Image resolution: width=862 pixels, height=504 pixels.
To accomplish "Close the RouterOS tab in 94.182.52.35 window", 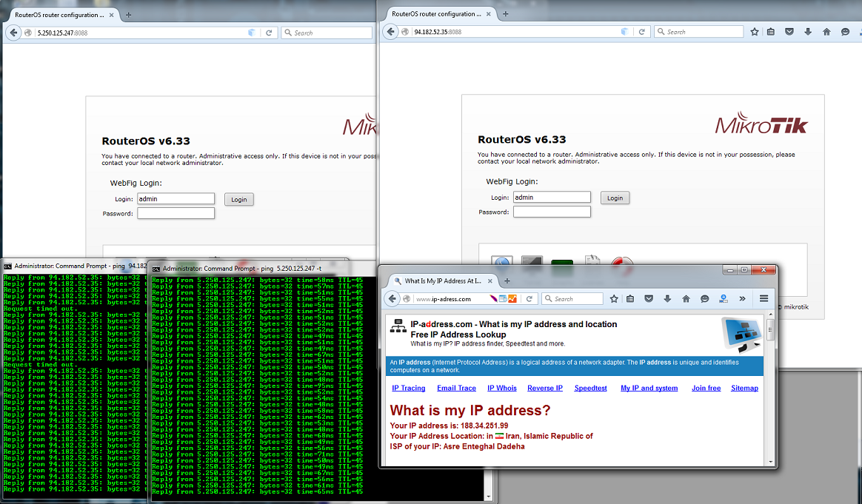I will pyautogui.click(x=489, y=14).
